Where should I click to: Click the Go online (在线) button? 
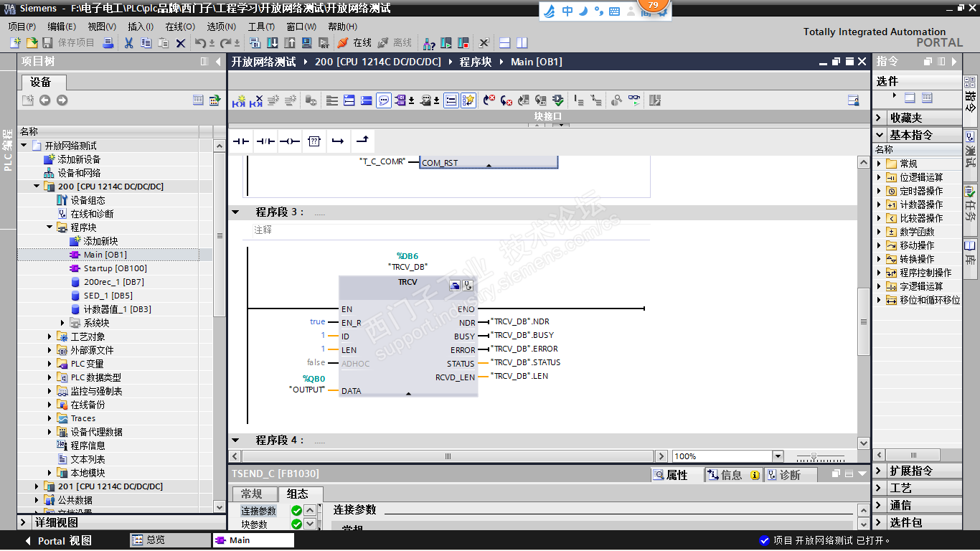(354, 43)
